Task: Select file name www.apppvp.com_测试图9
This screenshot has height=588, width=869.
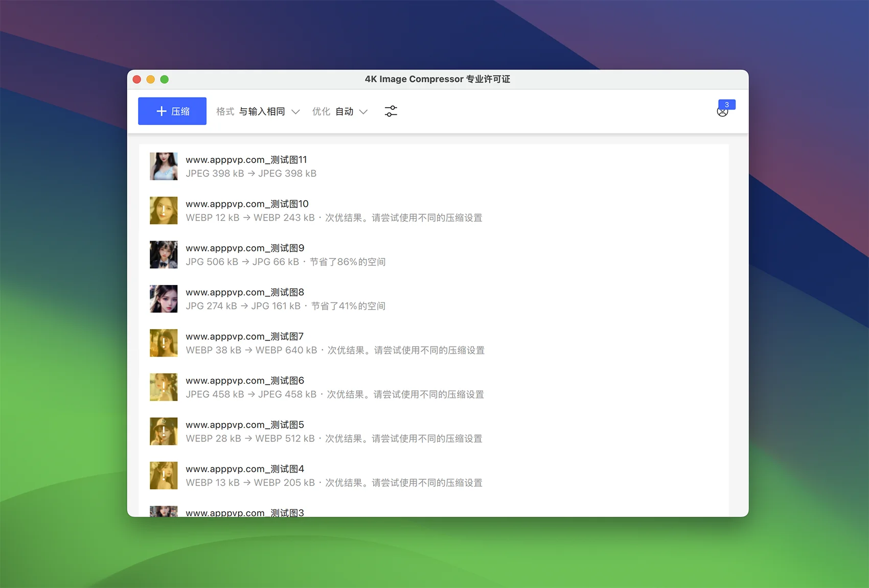Action: 245,248
